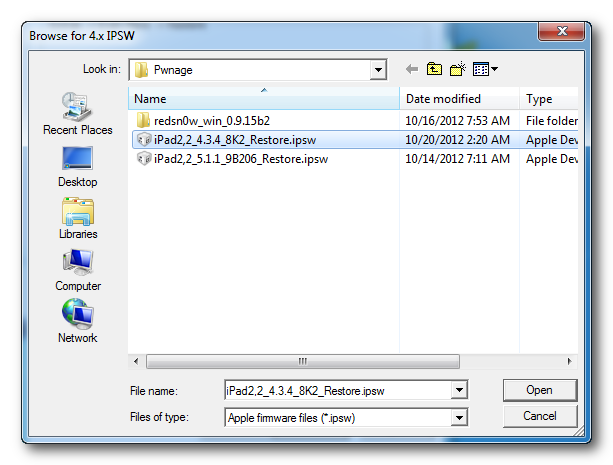The image size is (613, 465).
Task: Expand the Look in dropdown
Action: [x=378, y=70]
